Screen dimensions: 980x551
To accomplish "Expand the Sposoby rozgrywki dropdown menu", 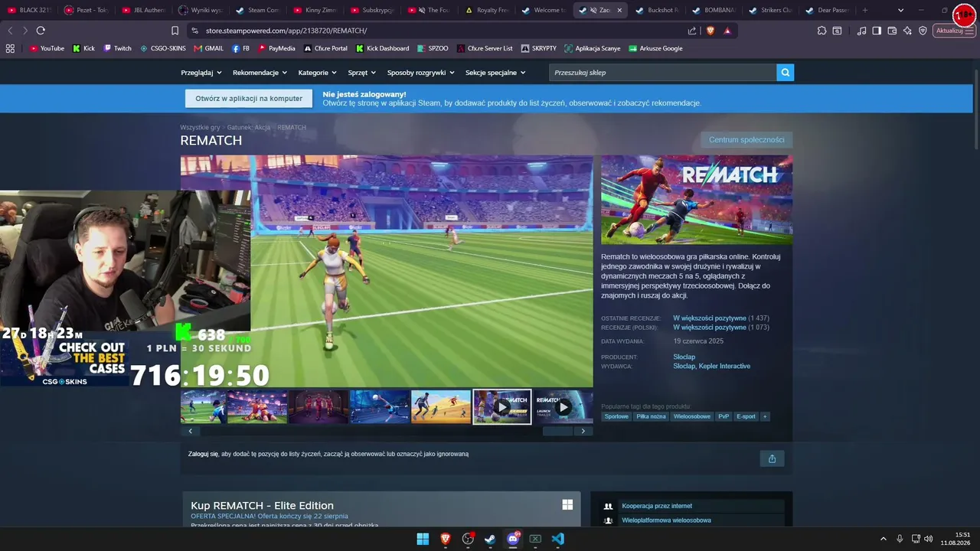I will [421, 73].
